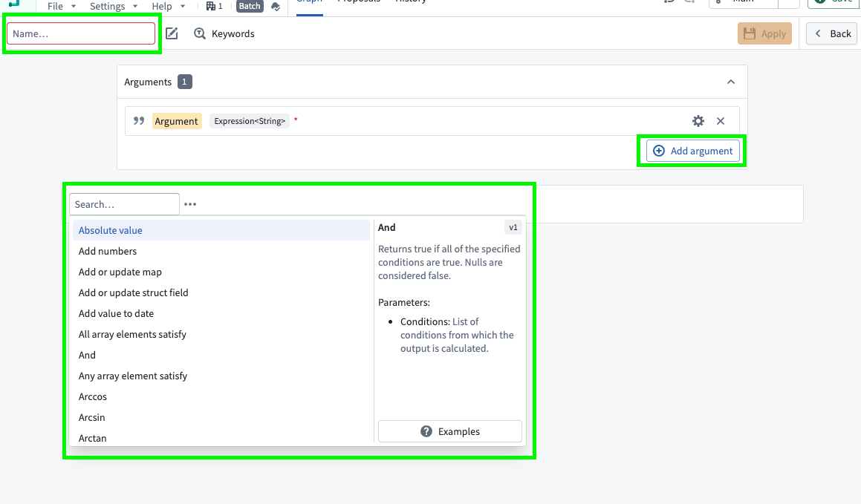Click the Expression<String> type tag
This screenshot has height=504, width=861.
pos(249,120)
